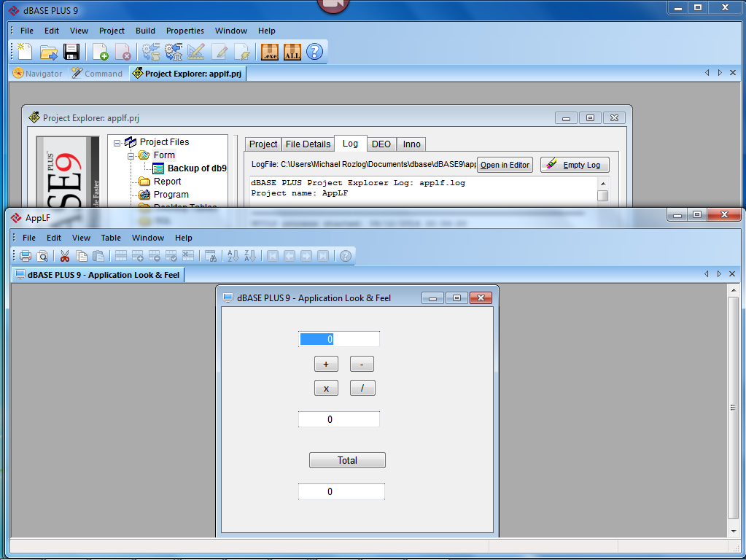
Task: Switch to the Project tab in Project Explorer
Action: coord(263,144)
